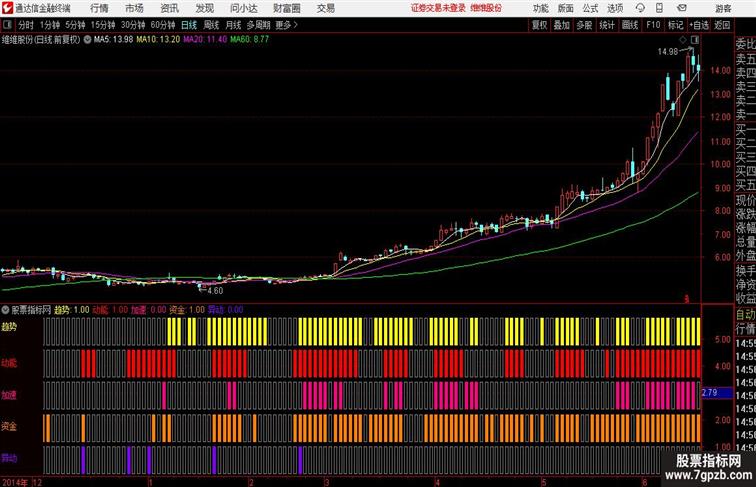Switch to 5分钟 period tab

coord(75,25)
